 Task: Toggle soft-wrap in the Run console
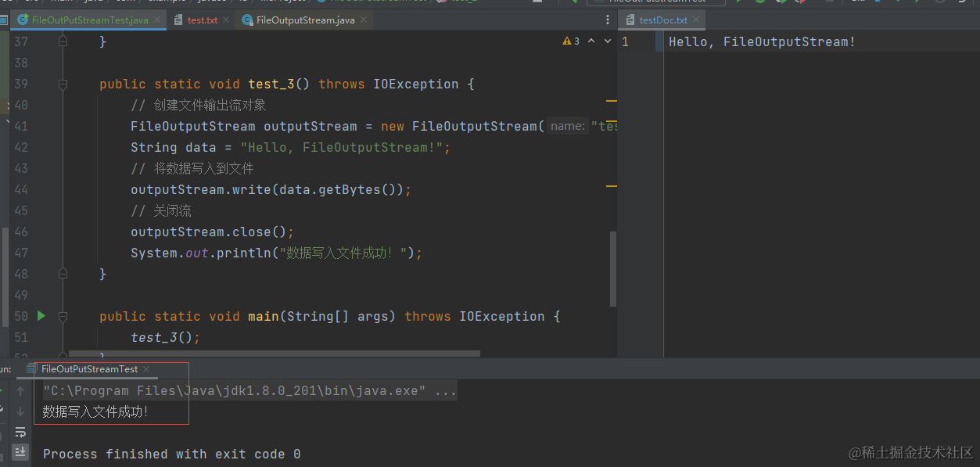20,432
